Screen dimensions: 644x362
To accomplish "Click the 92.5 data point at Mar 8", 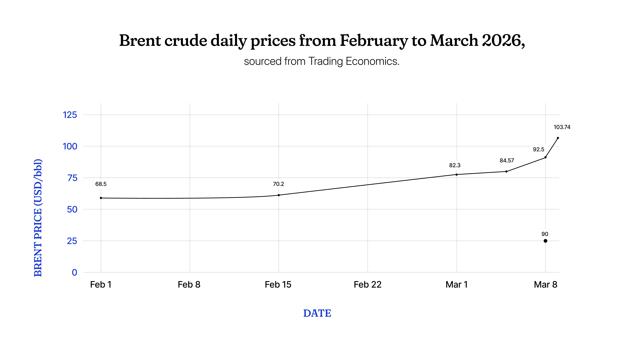I will point(545,157).
